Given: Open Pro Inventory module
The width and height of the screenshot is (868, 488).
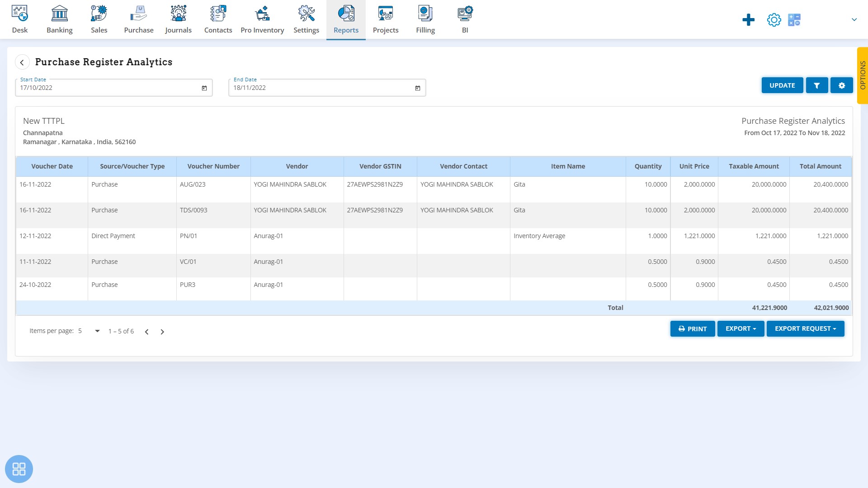Looking at the screenshot, I should (x=262, y=20).
